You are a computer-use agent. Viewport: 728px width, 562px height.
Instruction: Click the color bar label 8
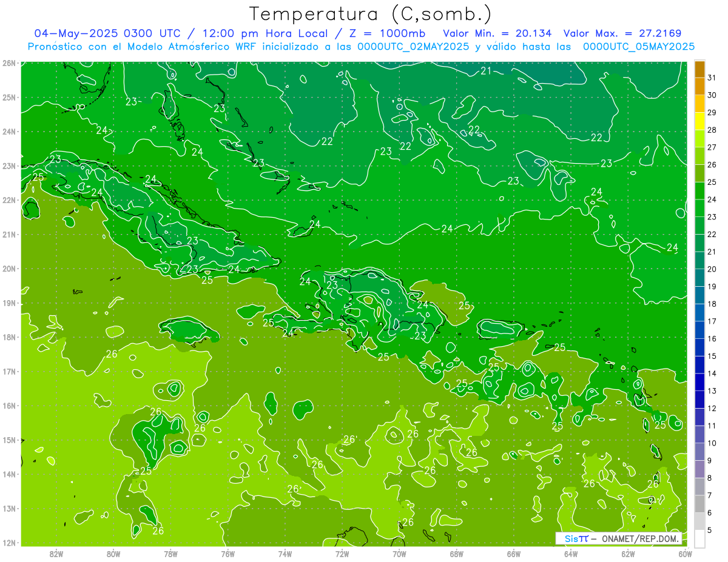pyautogui.click(x=710, y=478)
